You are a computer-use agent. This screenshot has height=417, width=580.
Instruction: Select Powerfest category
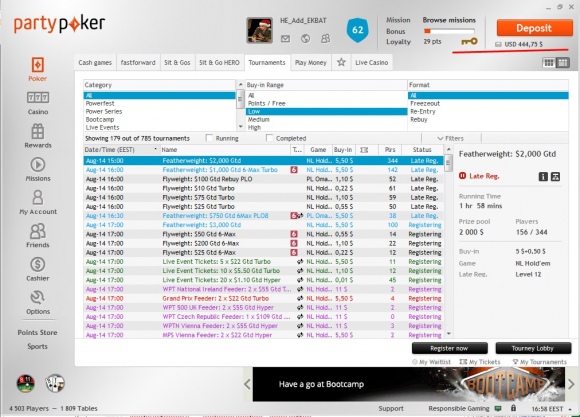pos(159,103)
